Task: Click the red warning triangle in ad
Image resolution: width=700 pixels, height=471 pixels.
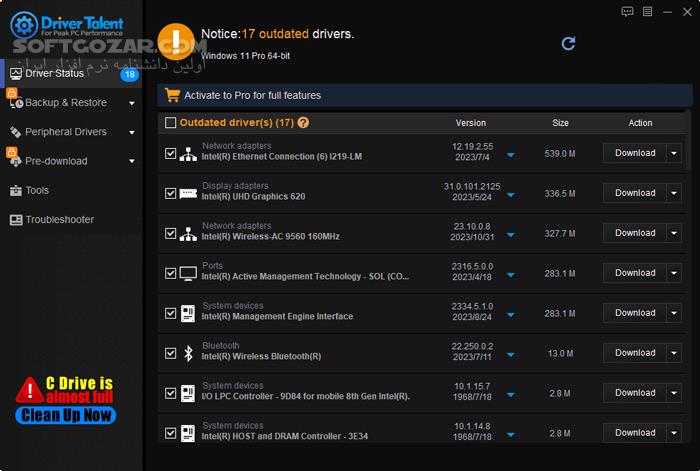Action: 29,390
